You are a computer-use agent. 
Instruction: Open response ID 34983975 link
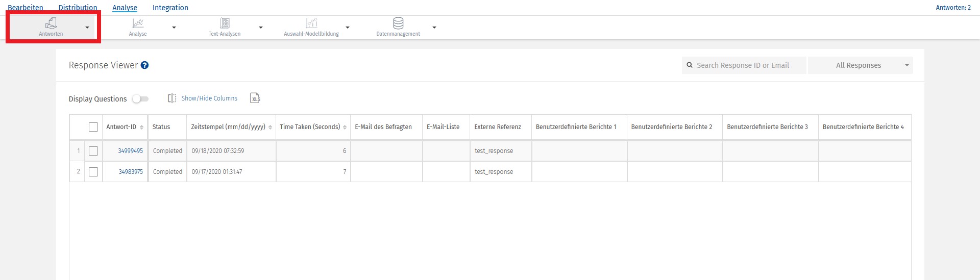tap(131, 172)
